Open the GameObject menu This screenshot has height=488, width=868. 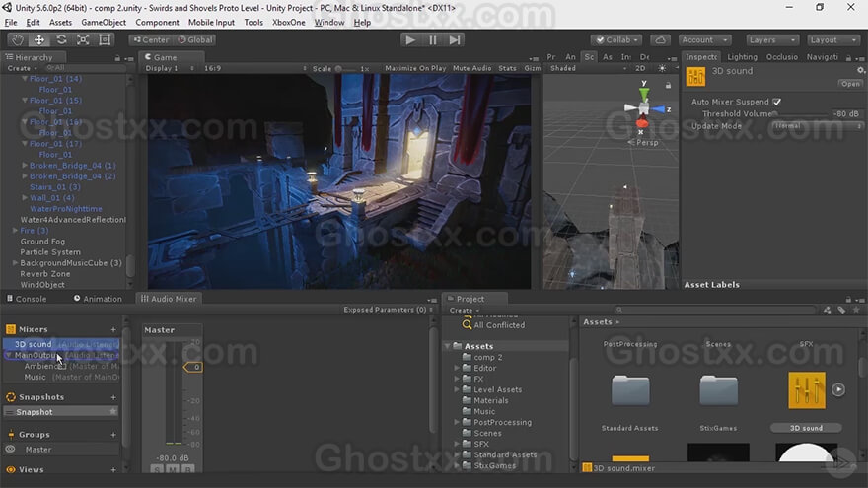(x=104, y=22)
